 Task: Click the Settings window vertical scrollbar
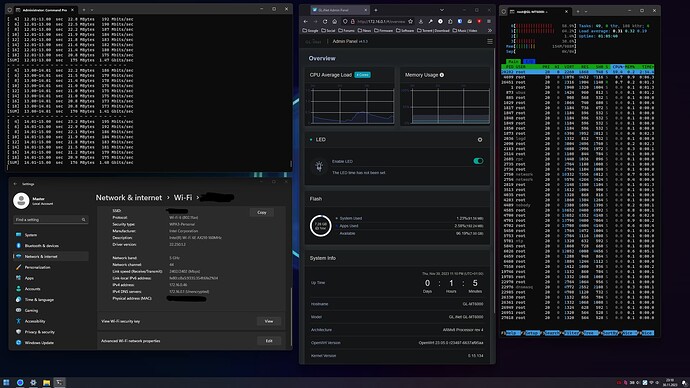[291, 316]
